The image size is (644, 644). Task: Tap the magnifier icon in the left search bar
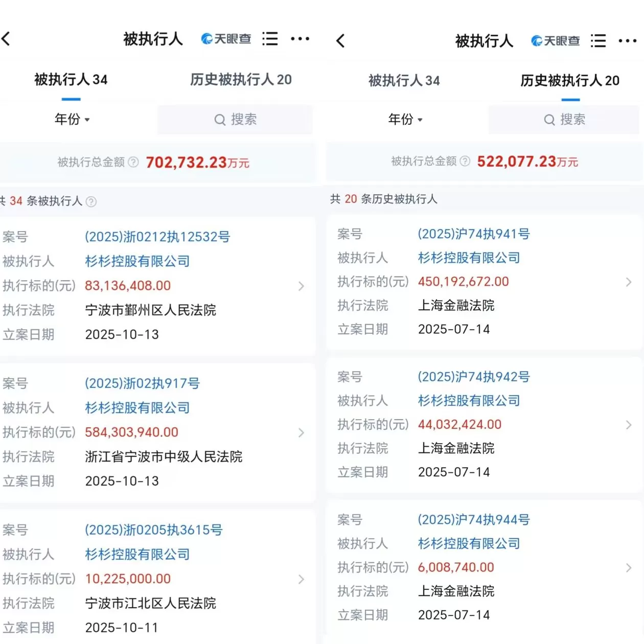219,120
